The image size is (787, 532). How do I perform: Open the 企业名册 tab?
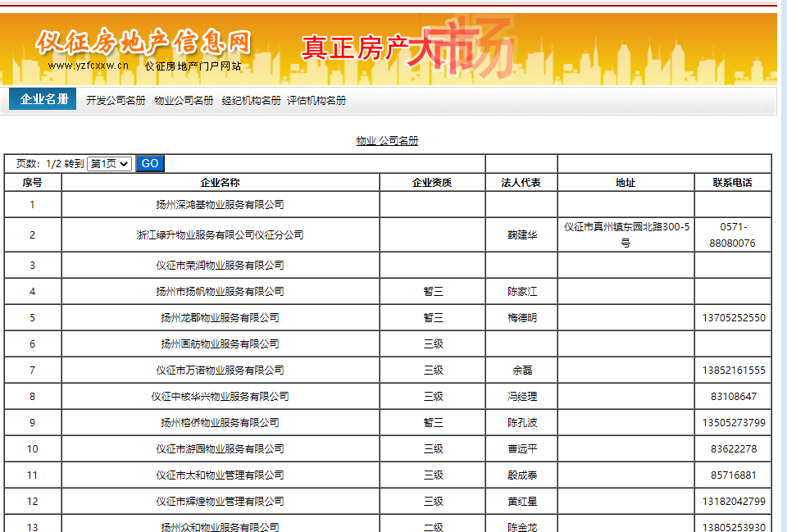coord(43,99)
